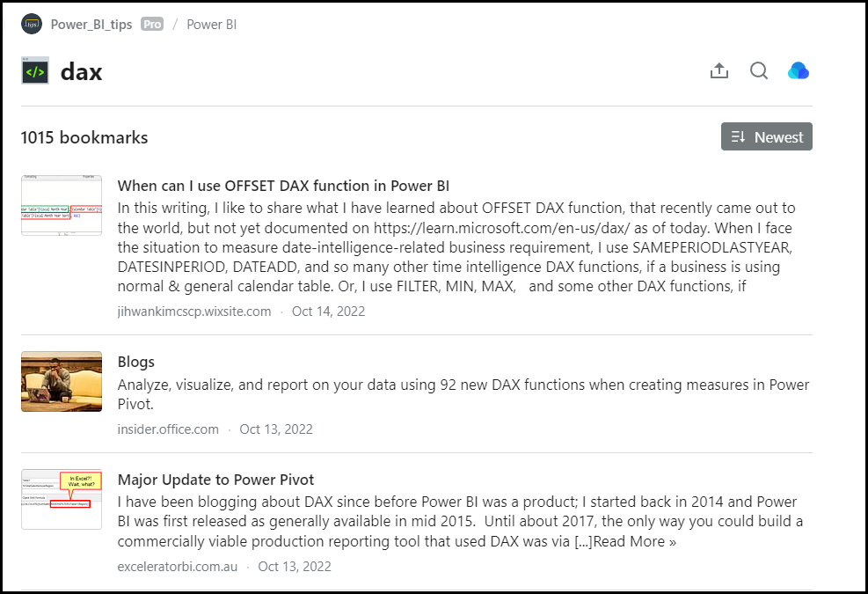Open search with the magnifier icon
Viewport: 868px width, 594px height.
pos(759,71)
